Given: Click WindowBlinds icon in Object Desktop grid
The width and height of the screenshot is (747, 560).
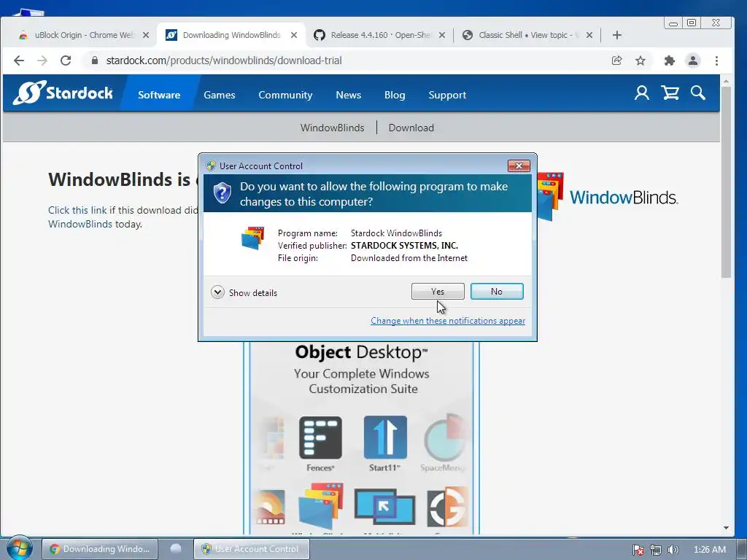Looking at the screenshot, I should (x=320, y=506).
